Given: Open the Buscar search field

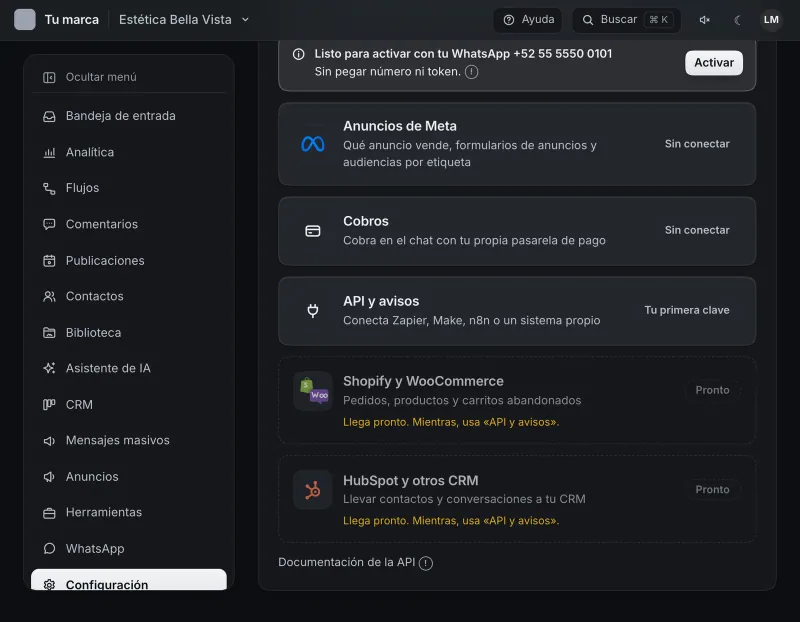Looking at the screenshot, I should point(627,20).
